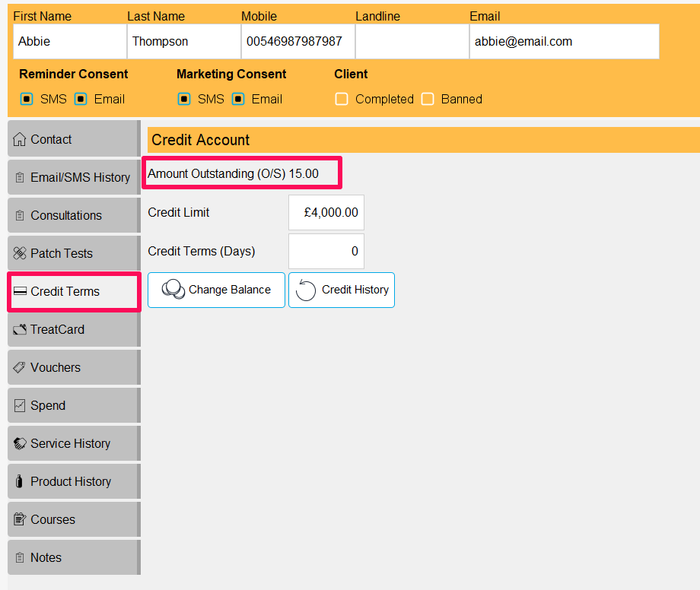This screenshot has width=700, height=590.
Task: Click the house icon on Contact tab
Action: pyautogui.click(x=19, y=139)
